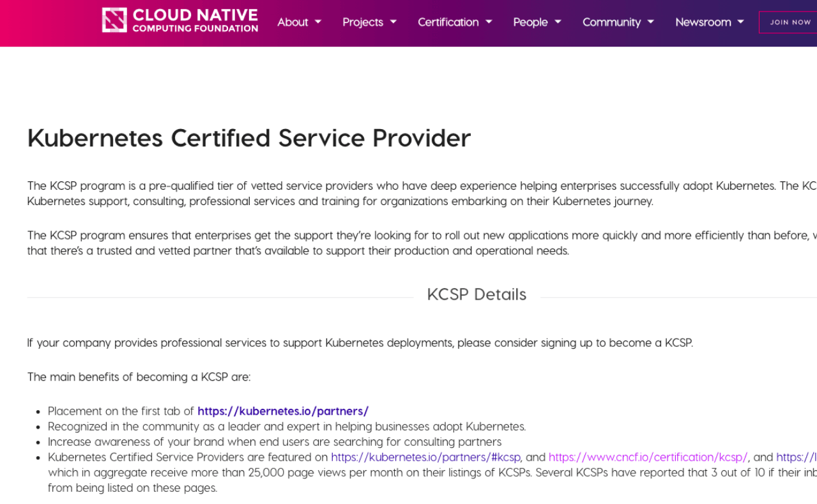Viewport: 817px width, 504px height.
Task: Click the 'Recognized in the community' bullet
Action: 287,427
